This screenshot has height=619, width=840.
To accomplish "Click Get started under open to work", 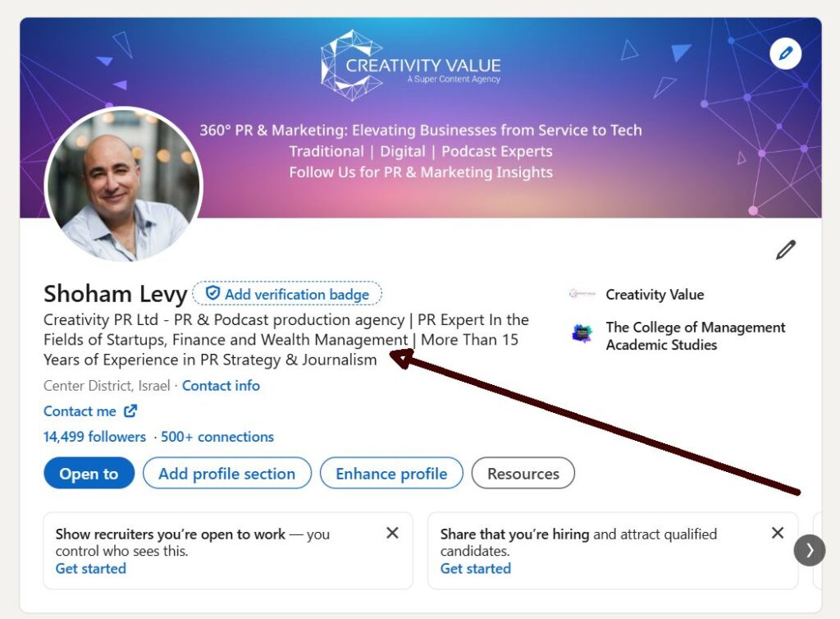I will [x=91, y=569].
